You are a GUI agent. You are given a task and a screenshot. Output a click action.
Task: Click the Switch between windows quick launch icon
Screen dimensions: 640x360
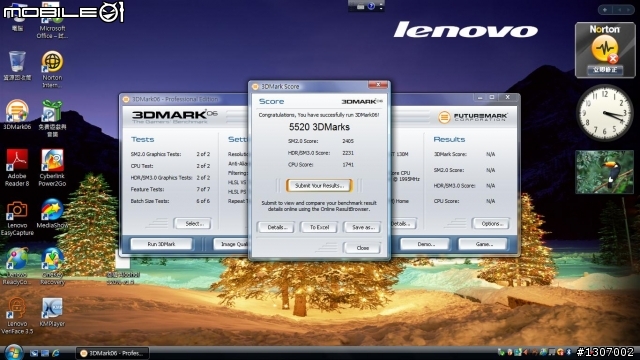pos(45,353)
